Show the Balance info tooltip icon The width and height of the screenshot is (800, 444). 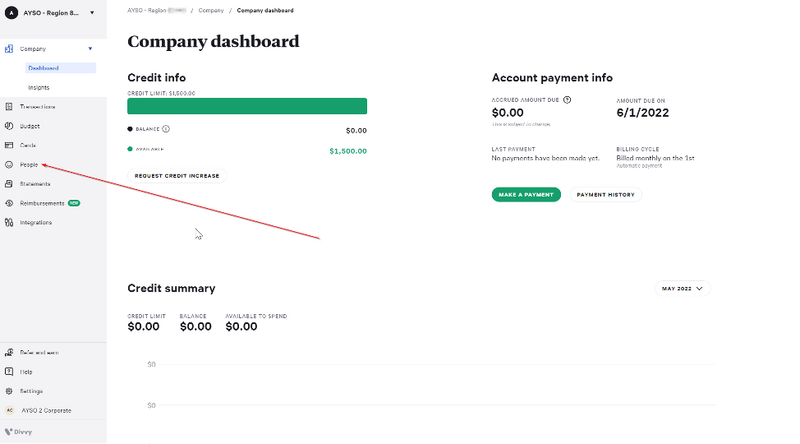click(166, 129)
